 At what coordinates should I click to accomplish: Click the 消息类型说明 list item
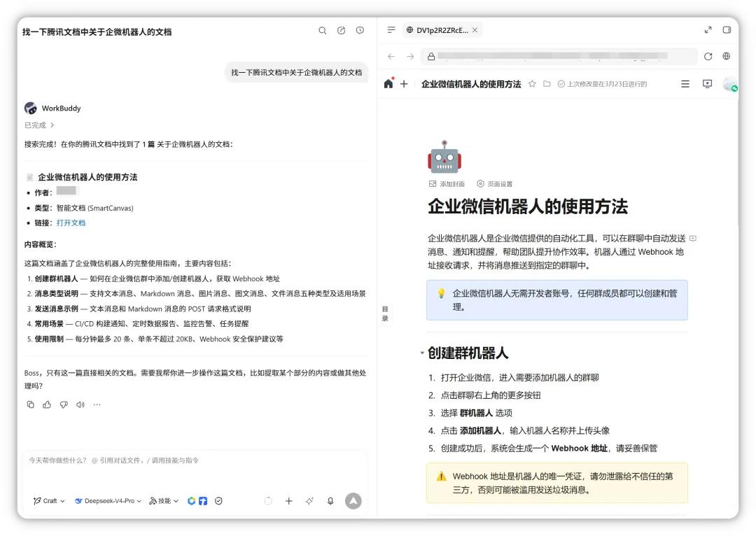[196, 294]
